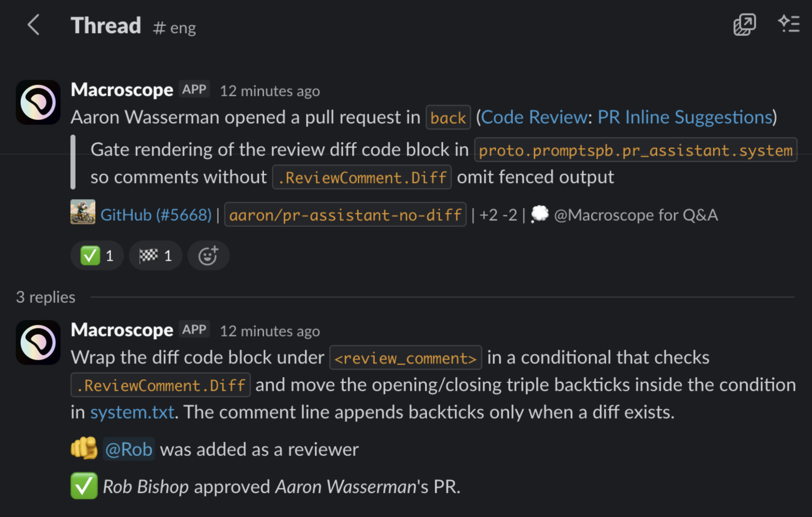
Task: Click the Macroscope app avatar on first message
Action: (x=38, y=102)
